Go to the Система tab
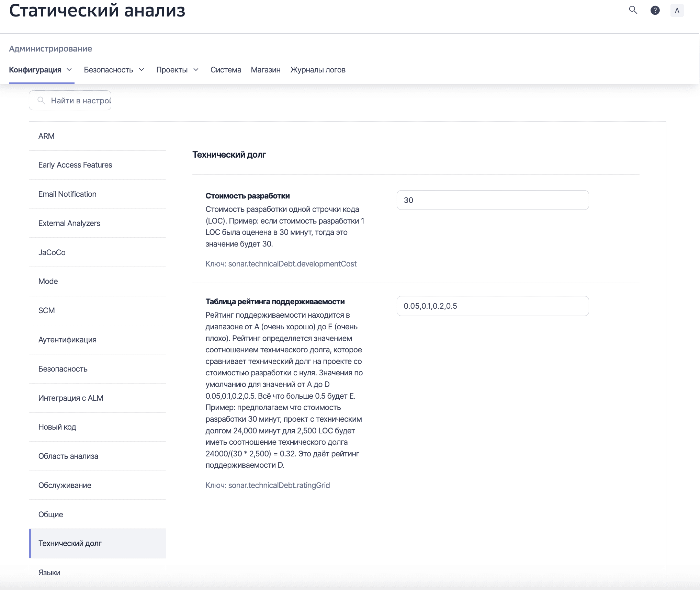 click(x=226, y=70)
